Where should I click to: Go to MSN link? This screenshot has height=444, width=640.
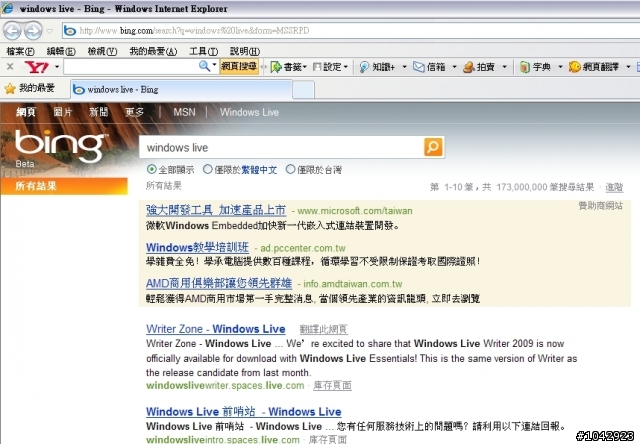tap(184, 112)
